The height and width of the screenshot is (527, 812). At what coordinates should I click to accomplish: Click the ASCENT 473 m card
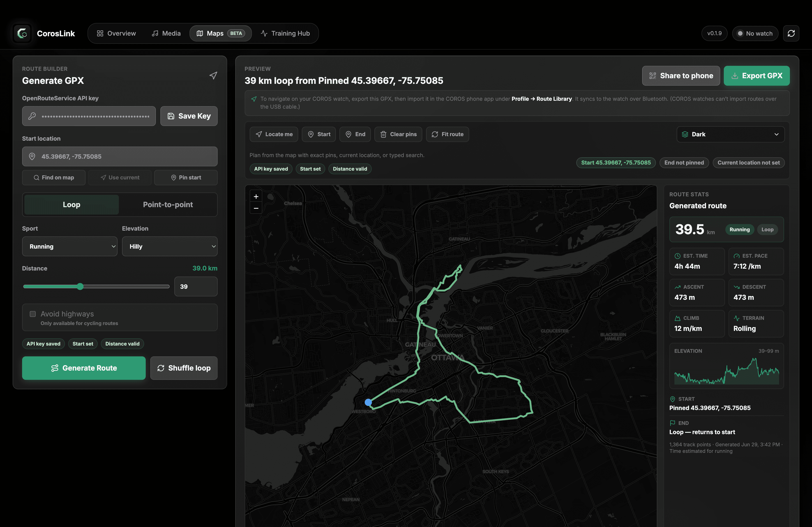point(697,293)
